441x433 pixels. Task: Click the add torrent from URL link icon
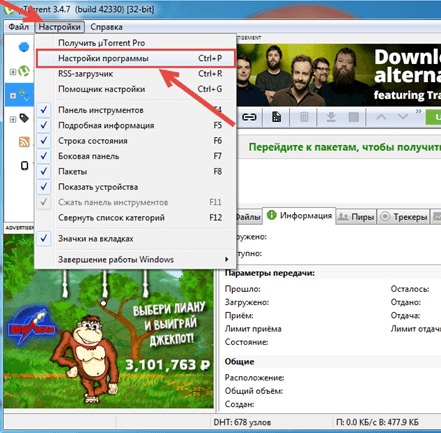[x=249, y=117]
